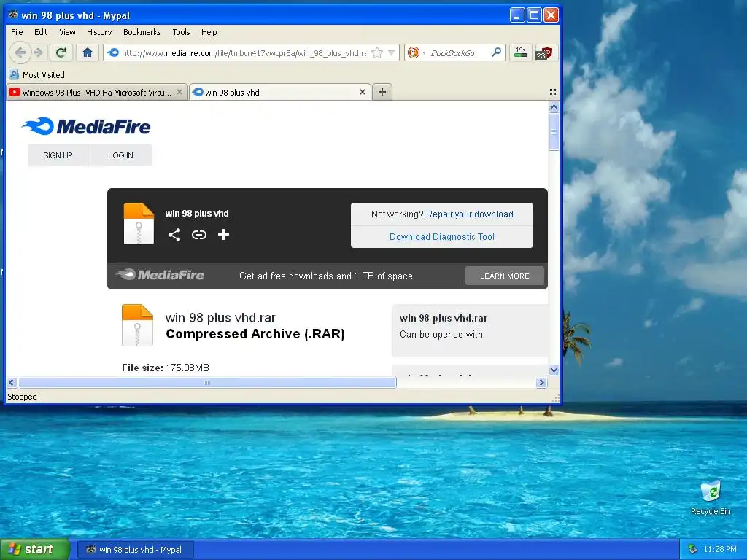The width and height of the screenshot is (747, 560).
Task: Click the magnifier search icon
Action: tap(496, 52)
